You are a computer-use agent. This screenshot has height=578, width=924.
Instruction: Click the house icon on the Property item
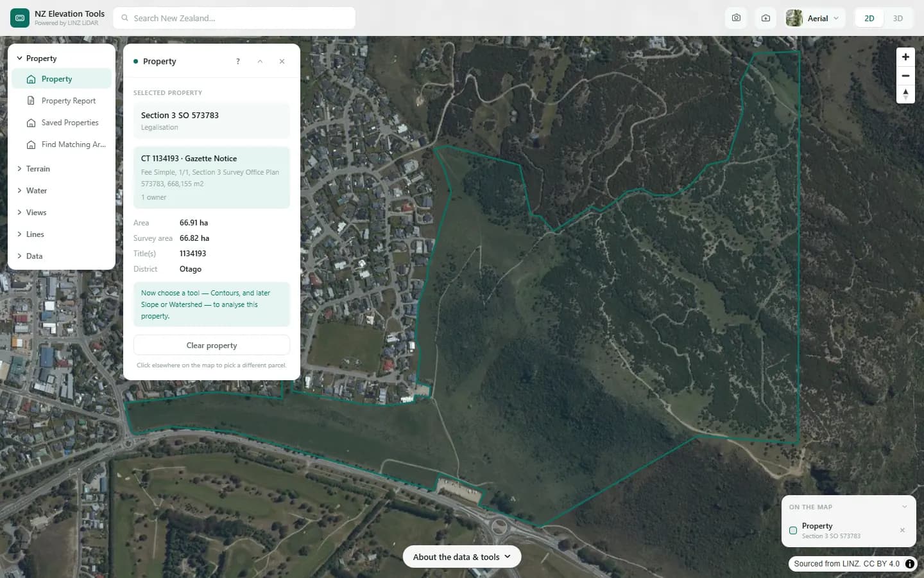pos(31,79)
